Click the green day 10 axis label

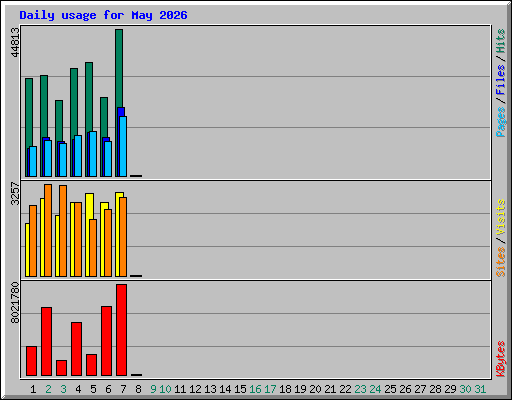click(x=165, y=389)
